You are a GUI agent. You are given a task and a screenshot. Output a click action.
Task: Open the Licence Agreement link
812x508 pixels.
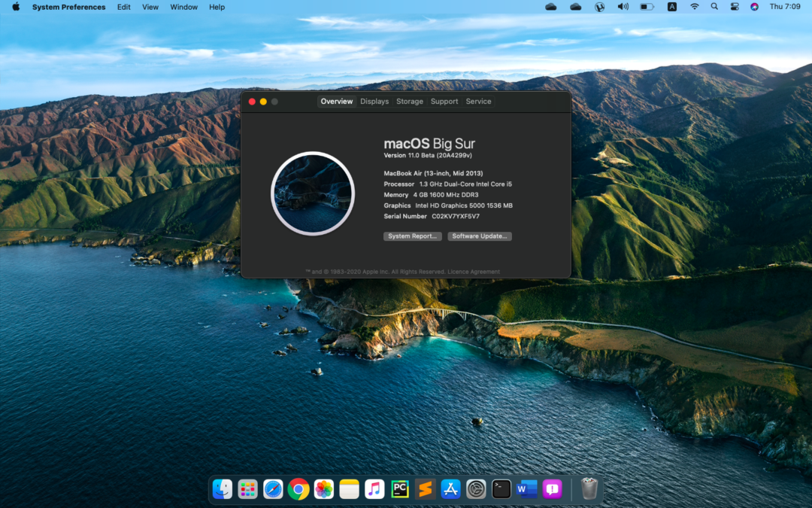474,272
